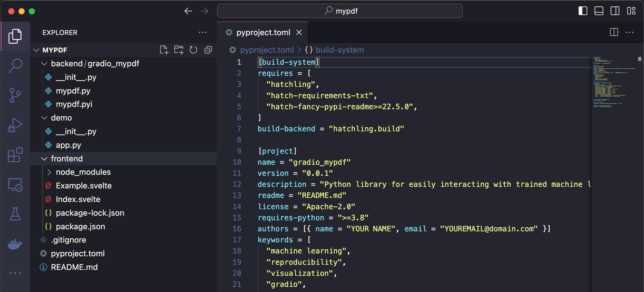Click pyproject.toml in the breadcrumb

coord(267,50)
